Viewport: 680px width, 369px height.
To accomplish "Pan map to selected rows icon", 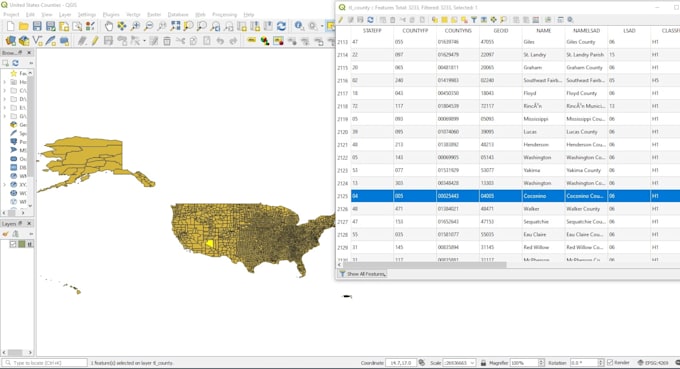I will [x=493, y=20].
